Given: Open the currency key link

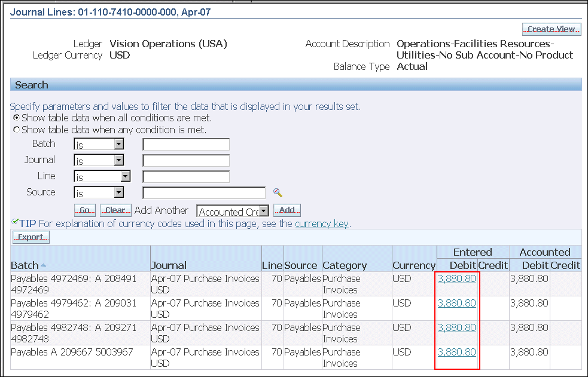Looking at the screenshot, I should (x=322, y=224).
